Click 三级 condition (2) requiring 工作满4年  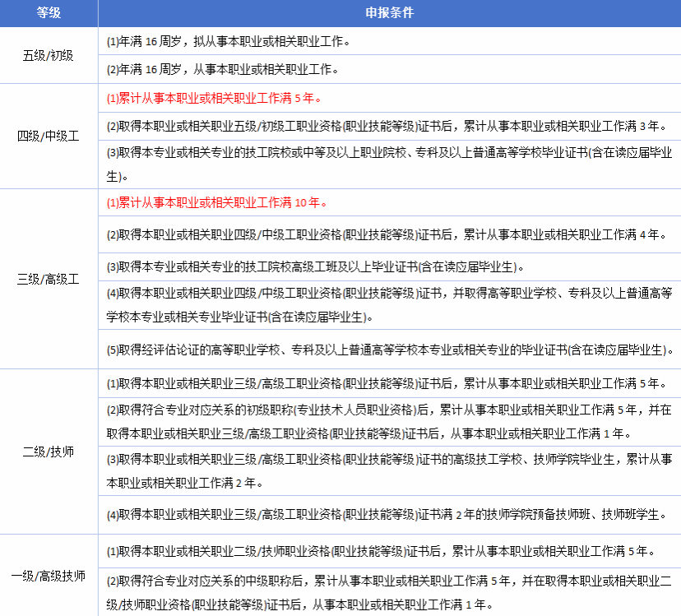click(387, 234)
